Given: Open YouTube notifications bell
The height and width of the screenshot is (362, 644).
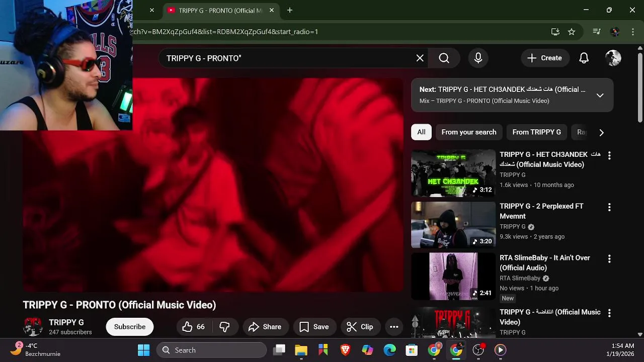Looking at the screenshot, I should pos(584,58).
